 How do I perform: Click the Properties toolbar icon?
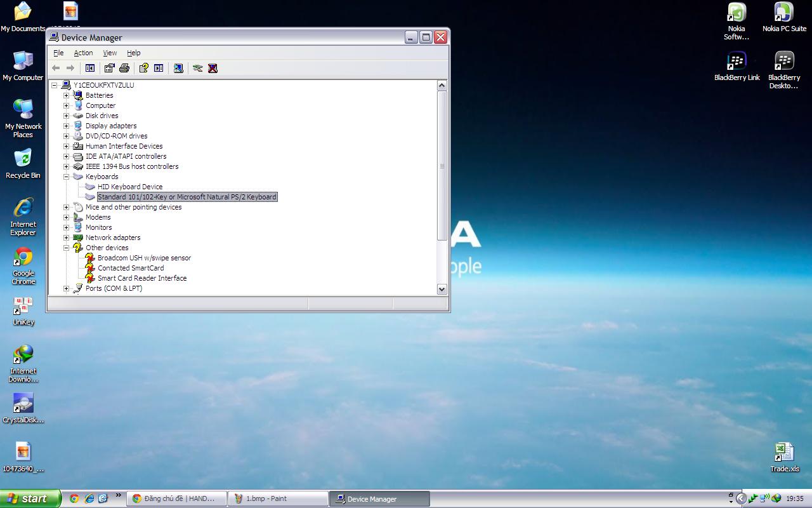(109, 68)
